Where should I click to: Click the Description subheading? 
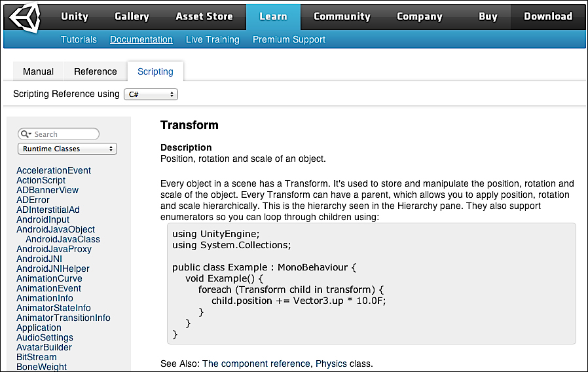186,147
